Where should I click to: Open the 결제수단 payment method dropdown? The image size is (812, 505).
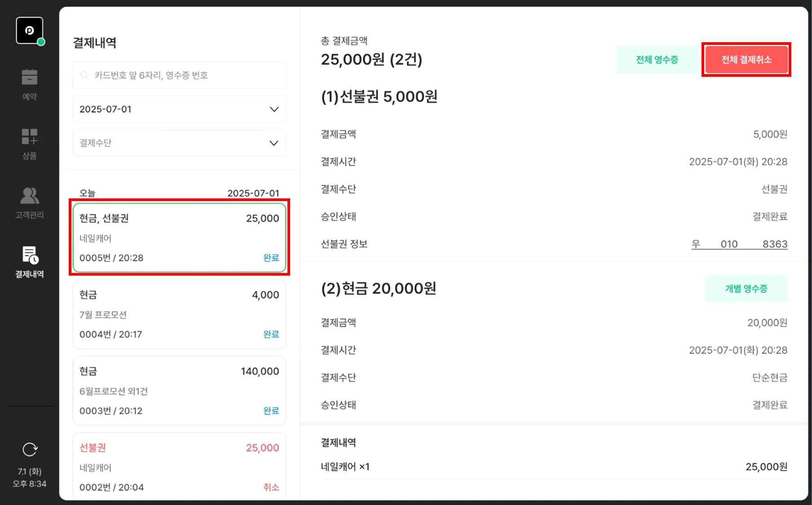point(179,143)
